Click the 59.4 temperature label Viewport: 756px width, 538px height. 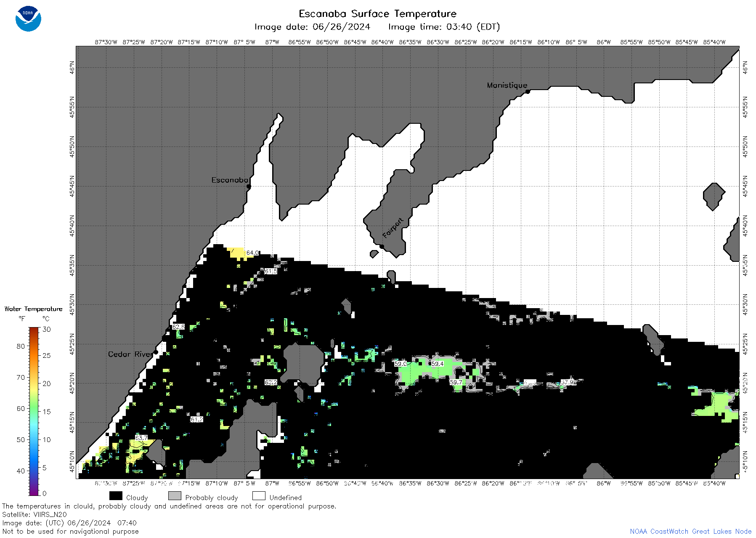pos(438,364)
